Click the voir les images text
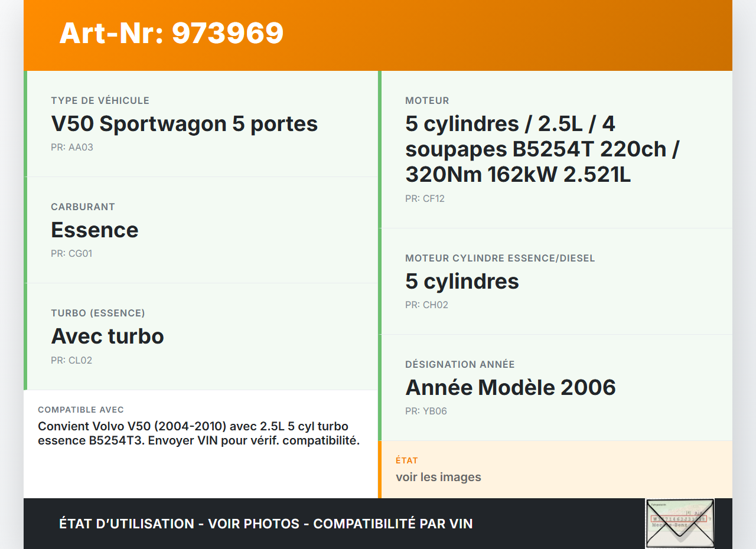This screenshot has width=756, height=549. click(438, 477)
